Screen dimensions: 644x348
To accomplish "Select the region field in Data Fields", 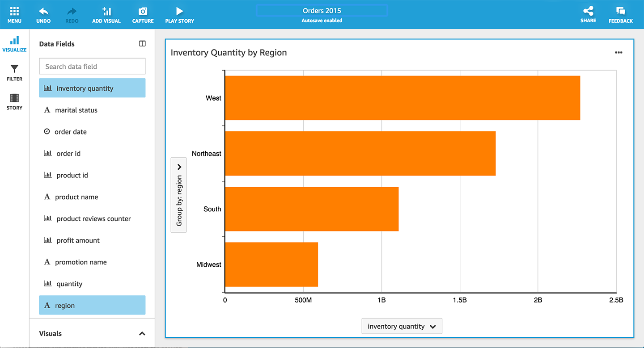I will (x=92, y=305).
